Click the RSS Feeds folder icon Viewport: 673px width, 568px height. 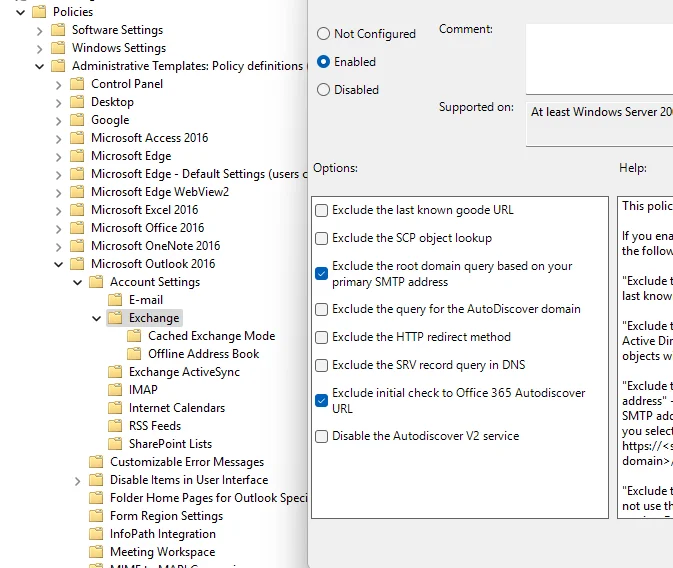[x=115, y=426]
